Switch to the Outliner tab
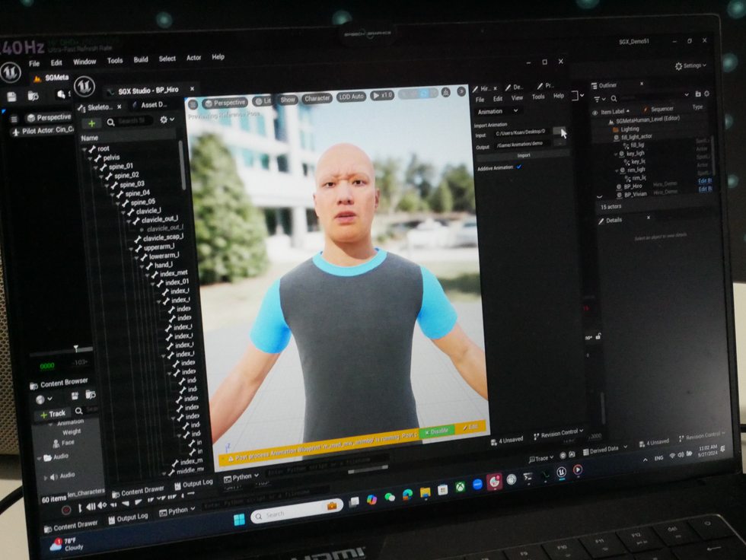746x560 pixels. click(607, 85)
